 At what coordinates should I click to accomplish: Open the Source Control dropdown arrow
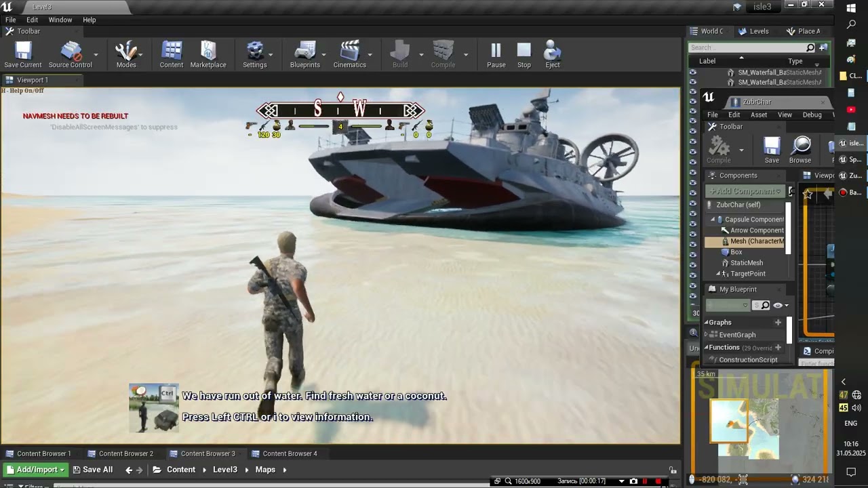tap(96, 54)
